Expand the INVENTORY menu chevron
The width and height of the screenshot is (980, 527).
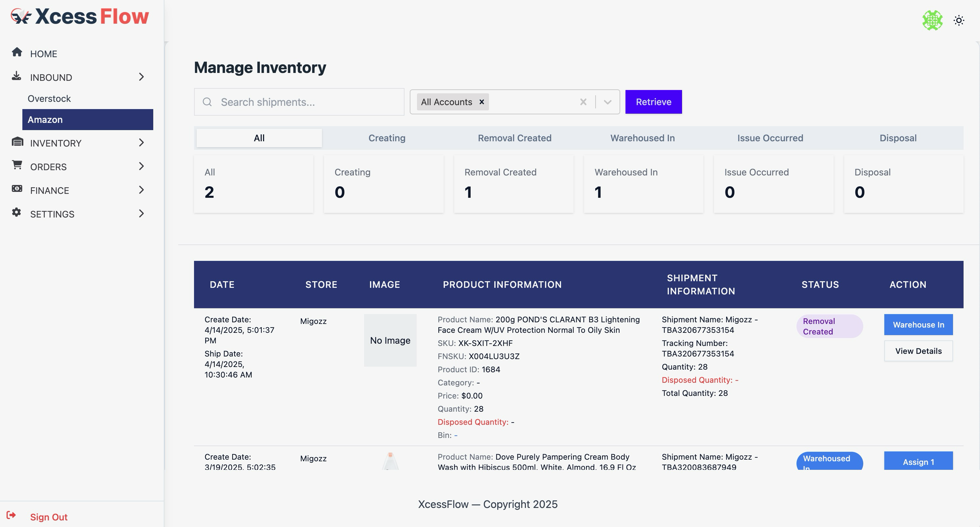coord(141,143)
